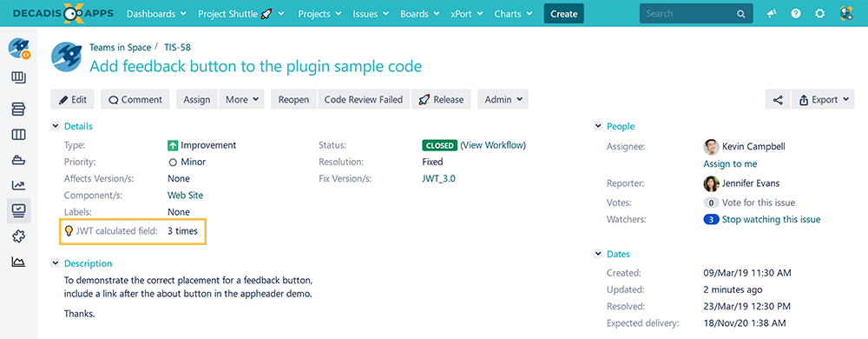This screenshot has height=339, width=868.
Task: Open the JWT_3.0 fix version link
Action: point(438,178)
